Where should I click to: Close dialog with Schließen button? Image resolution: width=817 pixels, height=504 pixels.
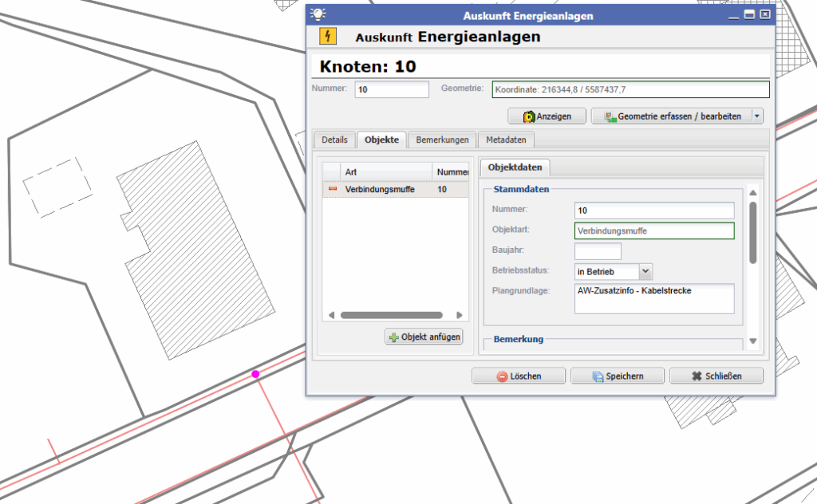pos(716,376)
